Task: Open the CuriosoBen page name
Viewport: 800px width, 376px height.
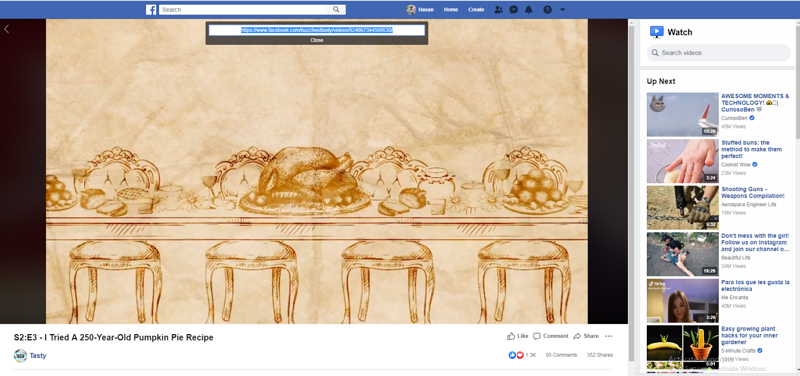Action: [x=734, y=118]
